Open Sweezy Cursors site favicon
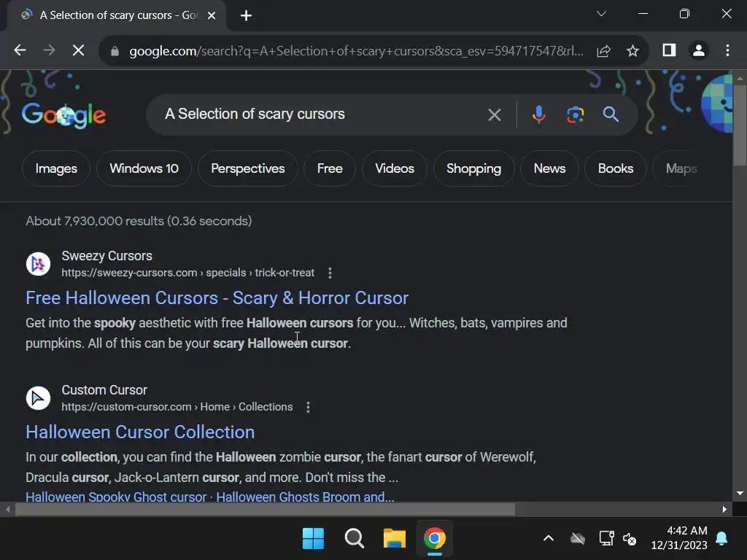This screenshot has width=747, height=560. pyautogui.click(x=38, y=264)
